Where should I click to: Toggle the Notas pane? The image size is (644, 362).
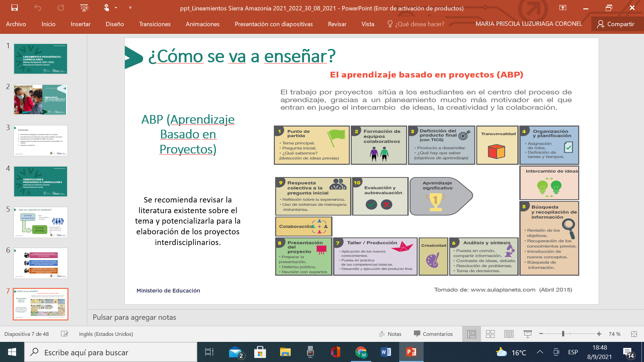point(390,334)
